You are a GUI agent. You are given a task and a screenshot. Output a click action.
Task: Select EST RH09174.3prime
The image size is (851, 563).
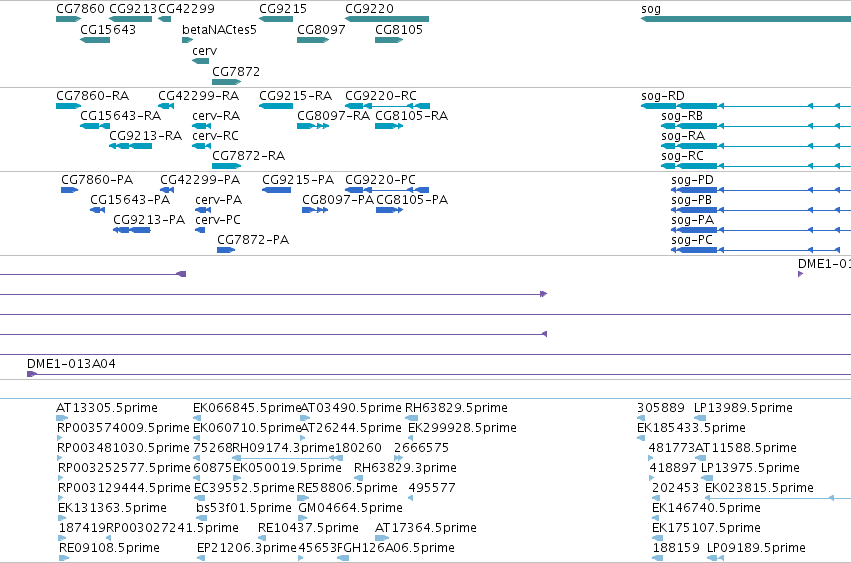(x=283, y=448)
